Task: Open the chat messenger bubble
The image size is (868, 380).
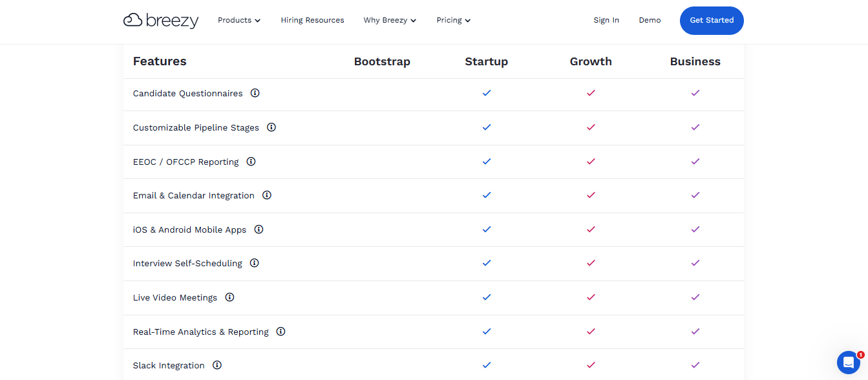Action: coord(848,363)
